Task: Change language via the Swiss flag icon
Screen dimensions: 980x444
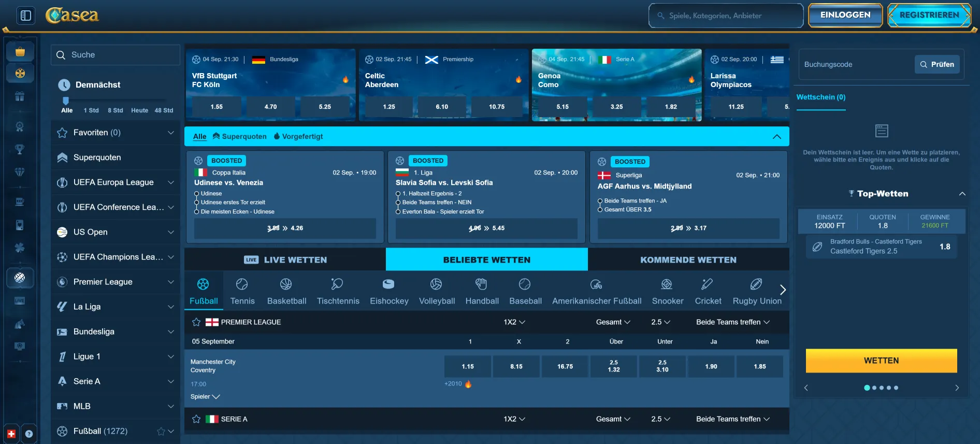Action: [x=11, y=434]
